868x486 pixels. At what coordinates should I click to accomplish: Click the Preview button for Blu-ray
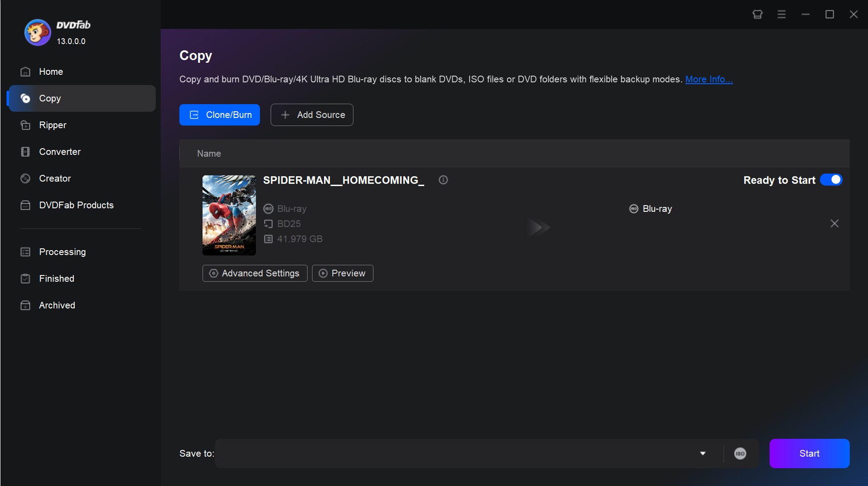342,273
